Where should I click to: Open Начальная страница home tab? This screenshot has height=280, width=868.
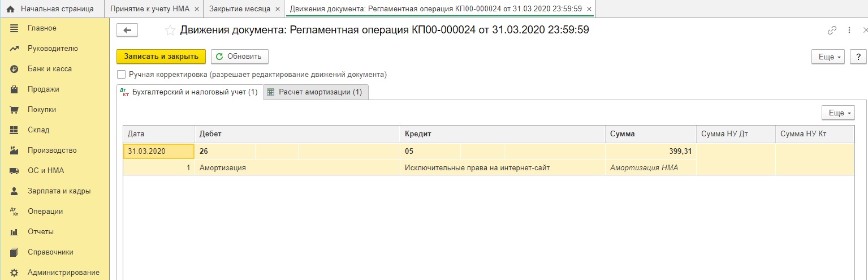coord(52,9)
